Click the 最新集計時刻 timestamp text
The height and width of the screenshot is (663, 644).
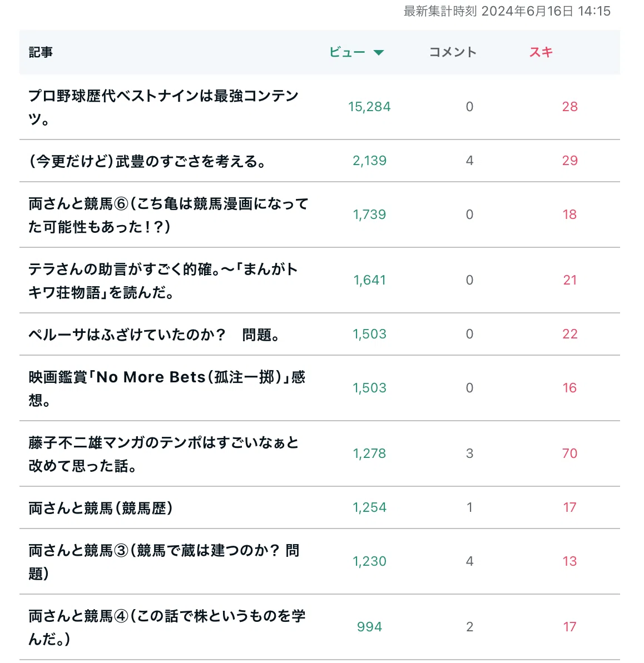(x=507, y=12)
